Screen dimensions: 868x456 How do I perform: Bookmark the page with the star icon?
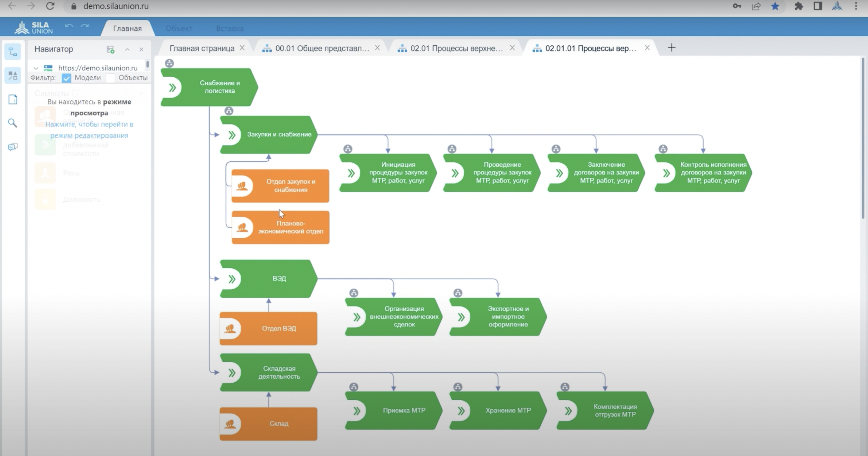click(775, 6)
